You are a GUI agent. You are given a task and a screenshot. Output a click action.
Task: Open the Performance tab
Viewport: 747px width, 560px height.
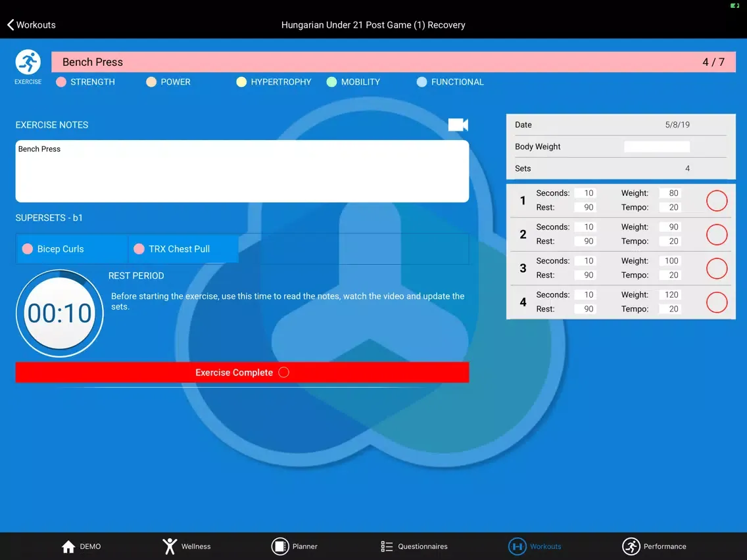[654, 547]
